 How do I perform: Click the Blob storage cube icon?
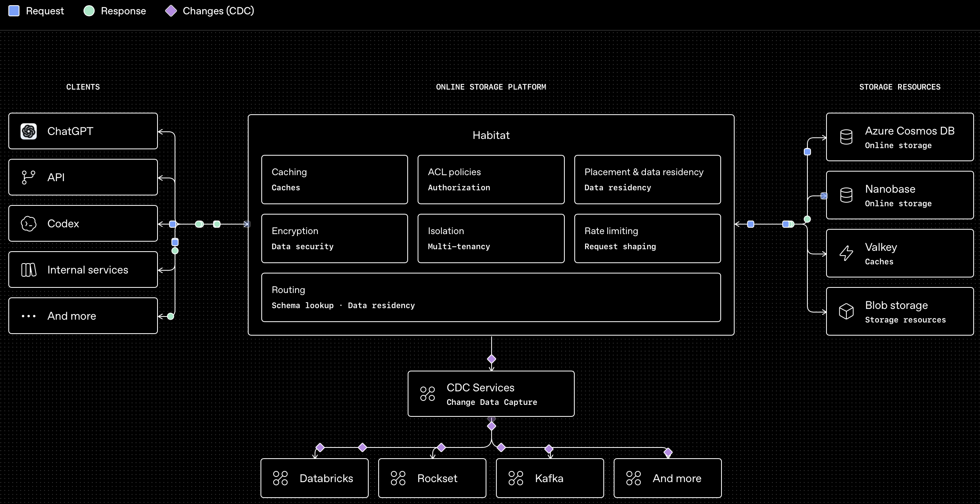coord(846,311)
